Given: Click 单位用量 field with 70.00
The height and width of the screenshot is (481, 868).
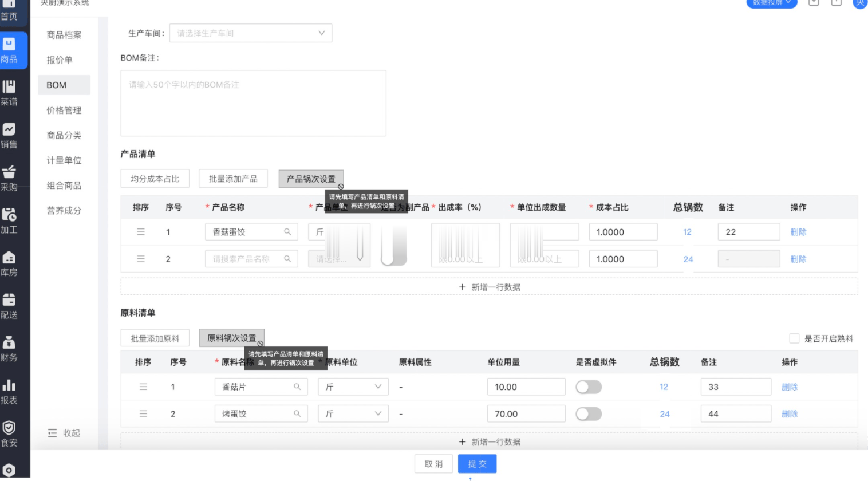Looking at the screenshot, I should (x=526, y=413).
